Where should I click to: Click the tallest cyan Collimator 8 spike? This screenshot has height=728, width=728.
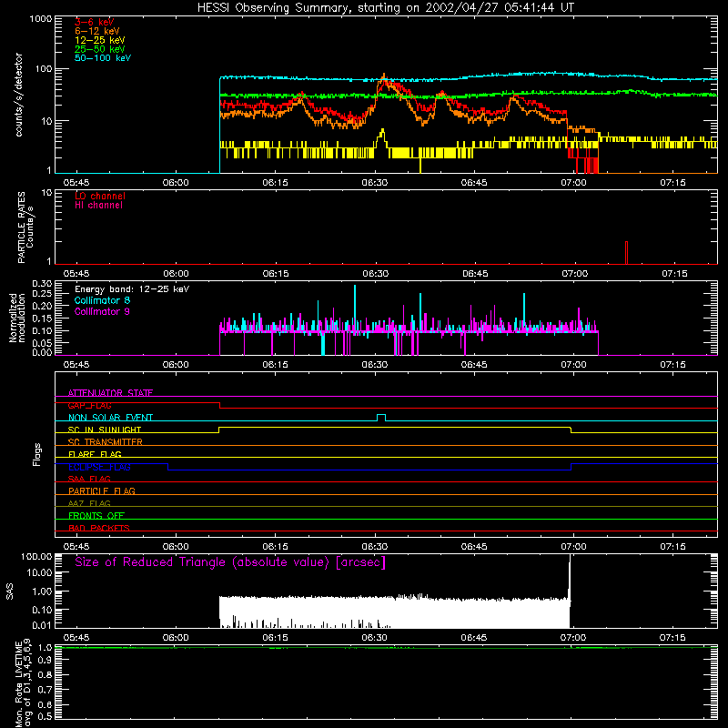click(355, 308)
